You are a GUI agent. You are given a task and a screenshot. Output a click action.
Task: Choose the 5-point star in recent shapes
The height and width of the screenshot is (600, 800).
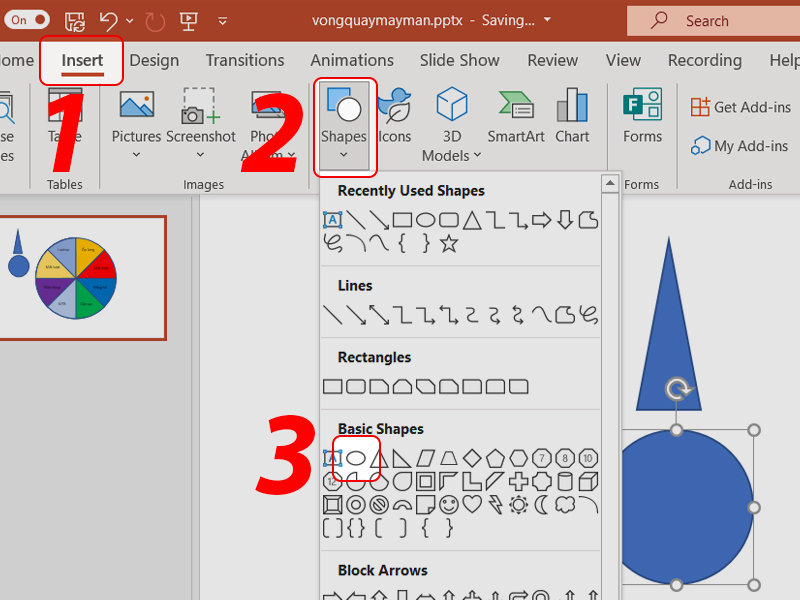point(449,243)
